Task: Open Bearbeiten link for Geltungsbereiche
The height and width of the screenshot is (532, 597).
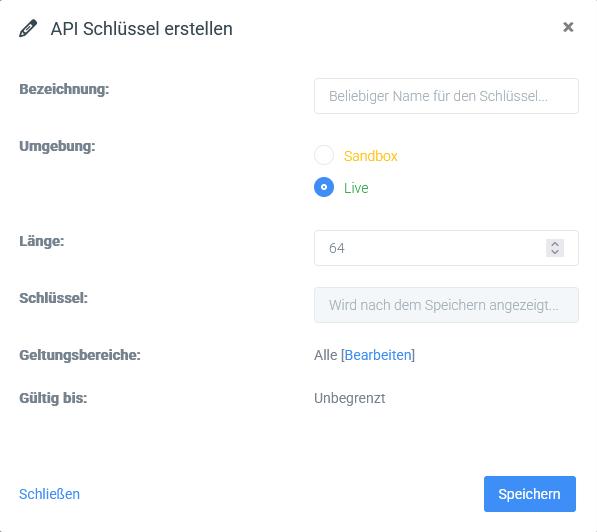Action: click(378, 355)
